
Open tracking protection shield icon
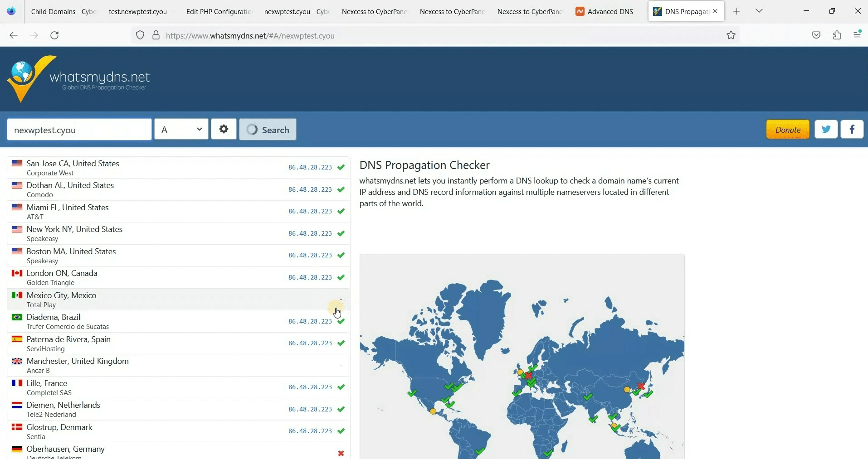(140, 35)
